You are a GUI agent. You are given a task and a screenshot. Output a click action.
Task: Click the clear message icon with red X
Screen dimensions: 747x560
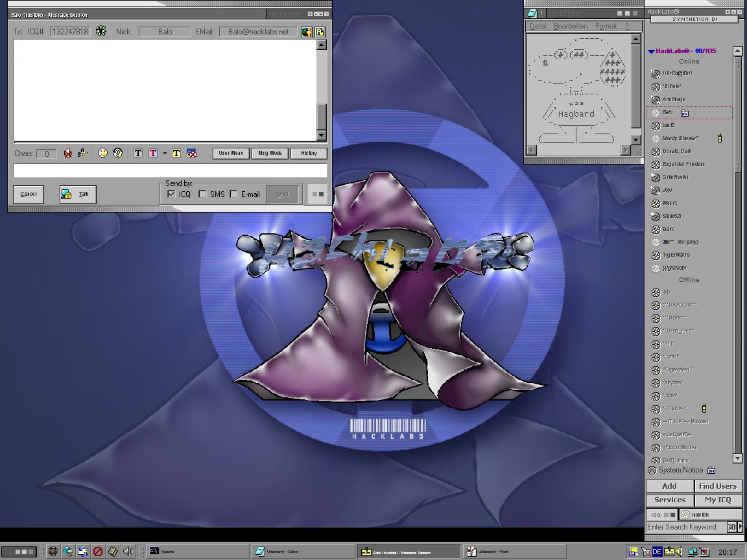pos(191,153)
